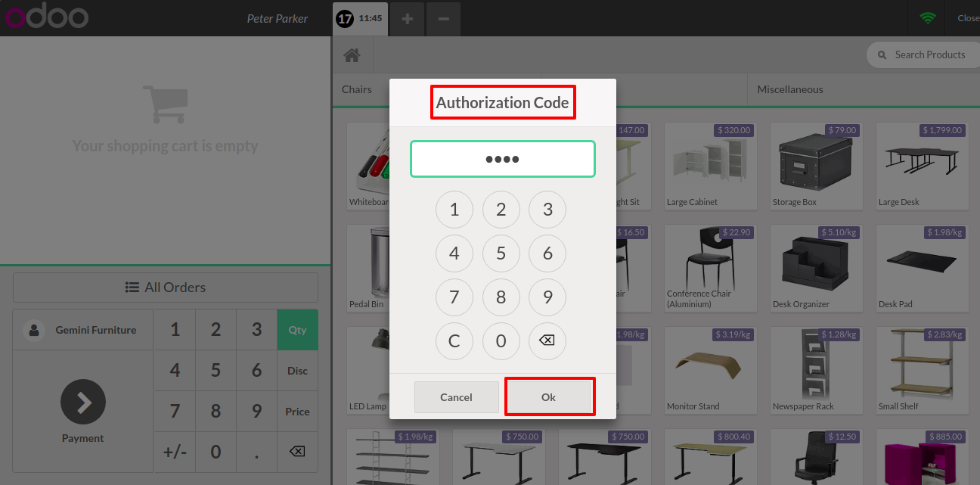The height and width of the screenshot is (485, 980).
Task: Click the customer icon beside Gemini Furniture
Action: coord(34,330)
